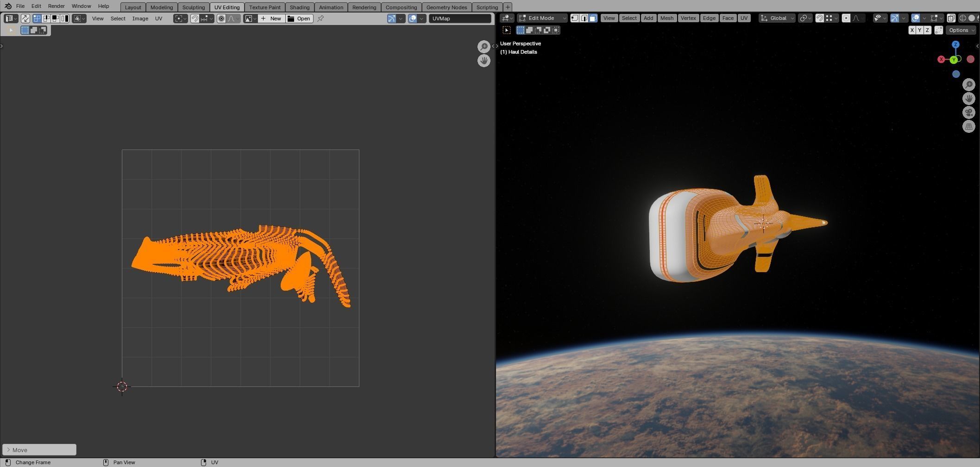The width and height of the screenshot is (980, 467).
Task: Open UV sticky selection mode dropdown
Action: 79,19
